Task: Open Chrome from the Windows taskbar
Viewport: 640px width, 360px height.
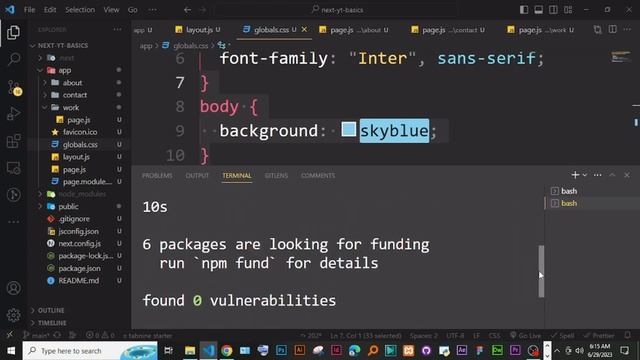Action: tap(227, 350)
